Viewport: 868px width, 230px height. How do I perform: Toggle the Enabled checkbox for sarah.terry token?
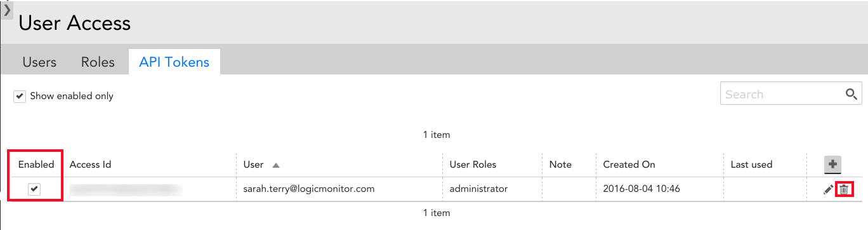pos(34,189)
